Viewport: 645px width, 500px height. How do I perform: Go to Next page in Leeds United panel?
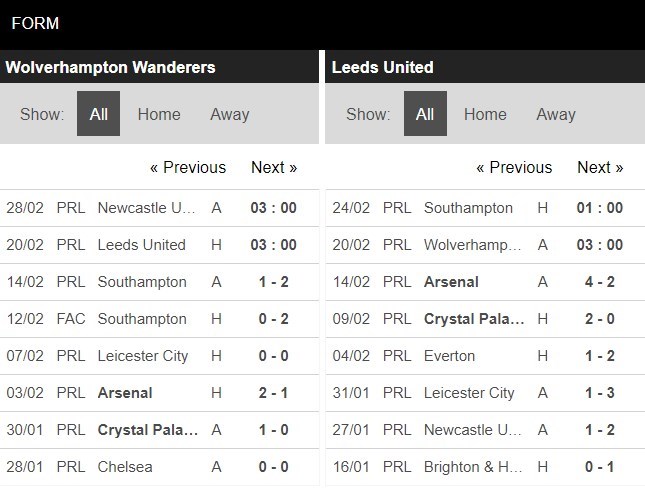coord(600,168)
